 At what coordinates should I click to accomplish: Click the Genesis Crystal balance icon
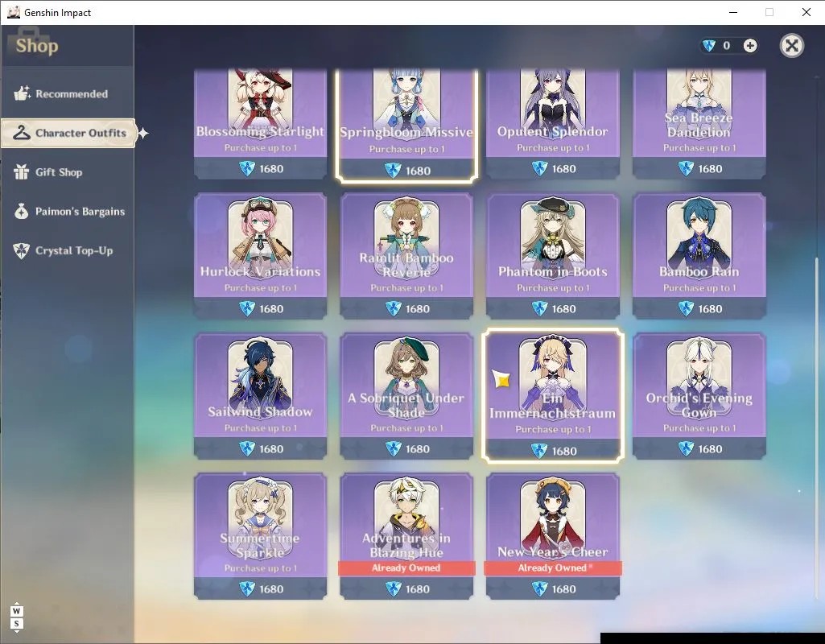coord(709,46)
